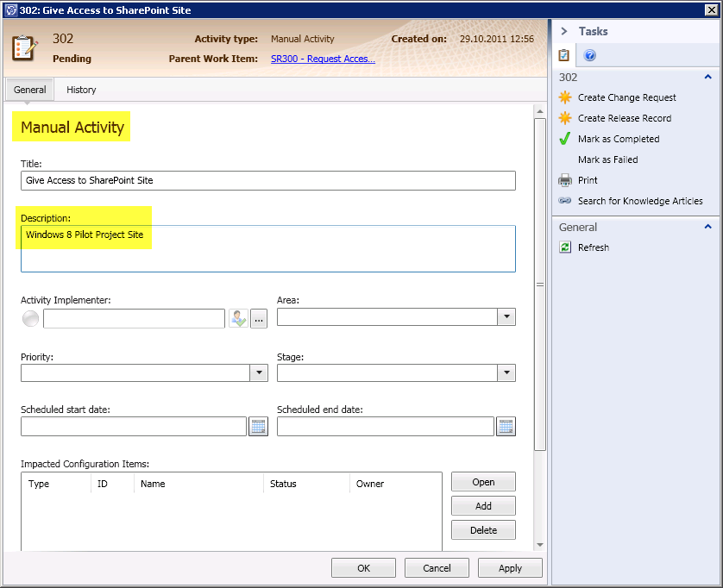
Task: Click the Search for Knowledge Articles icon
Action: coord(565,201)
